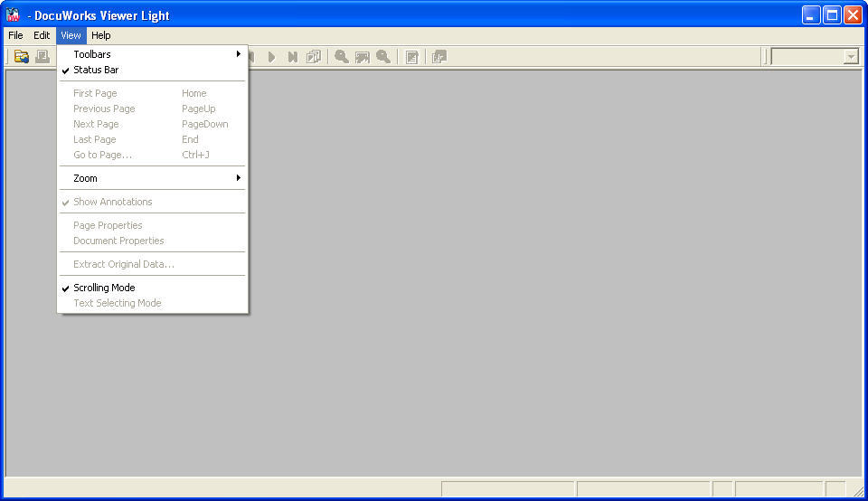Click the page document icon in toolbar
Screen dimensions: 868x501
412,56
